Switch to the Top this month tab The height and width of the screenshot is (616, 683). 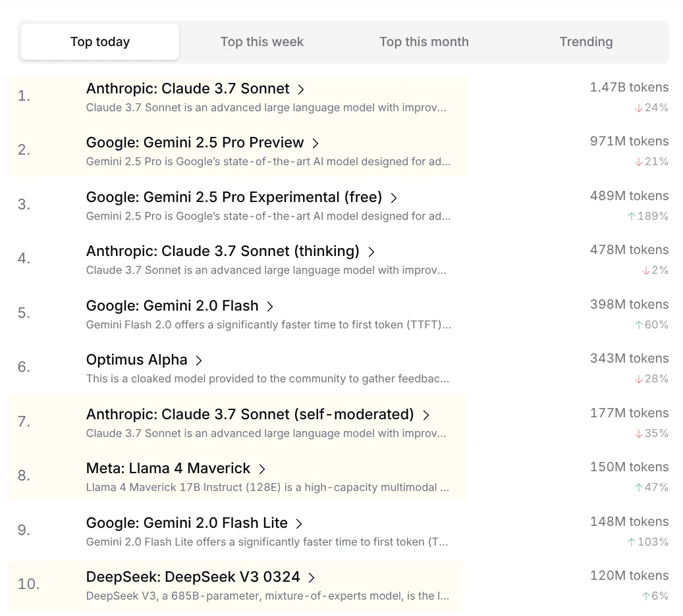point(423,42)
